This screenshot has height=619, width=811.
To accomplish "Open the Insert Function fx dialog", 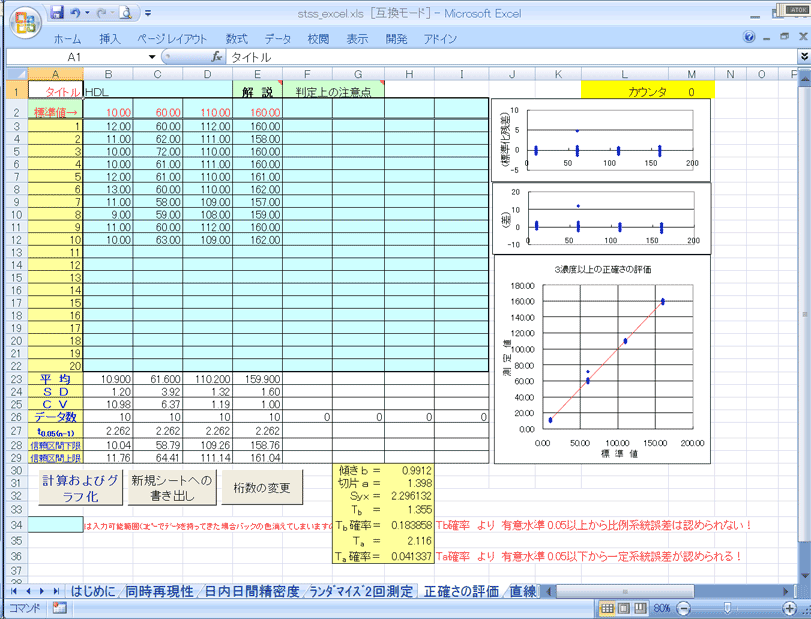I will pos(217,57).
